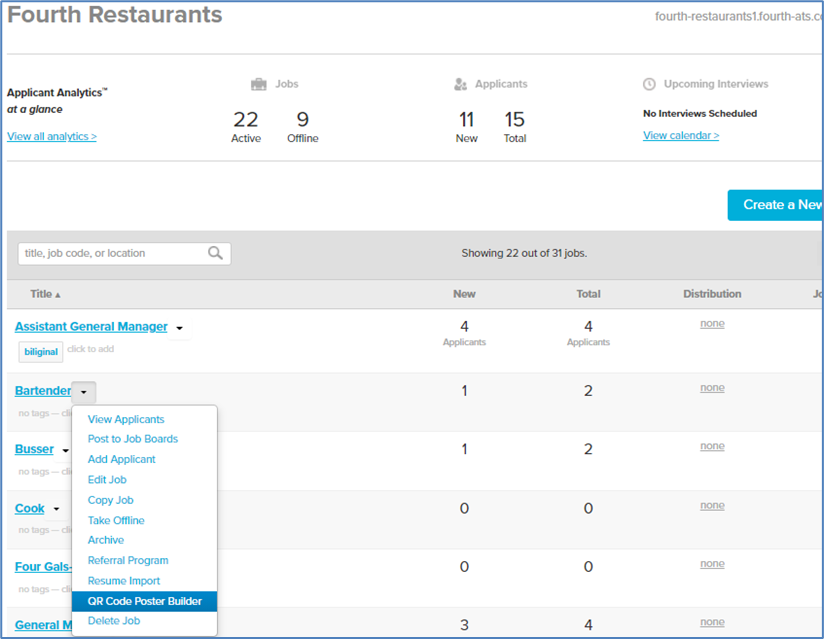Screen dimensions: 824x639
Task: Click the New column header
Action: [464, 294]
